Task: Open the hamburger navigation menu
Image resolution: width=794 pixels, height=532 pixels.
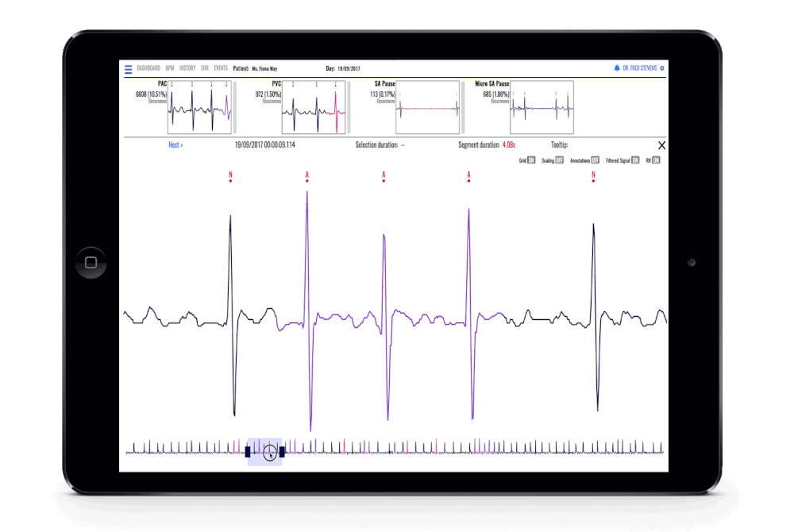Action: [x=128, y=69]
